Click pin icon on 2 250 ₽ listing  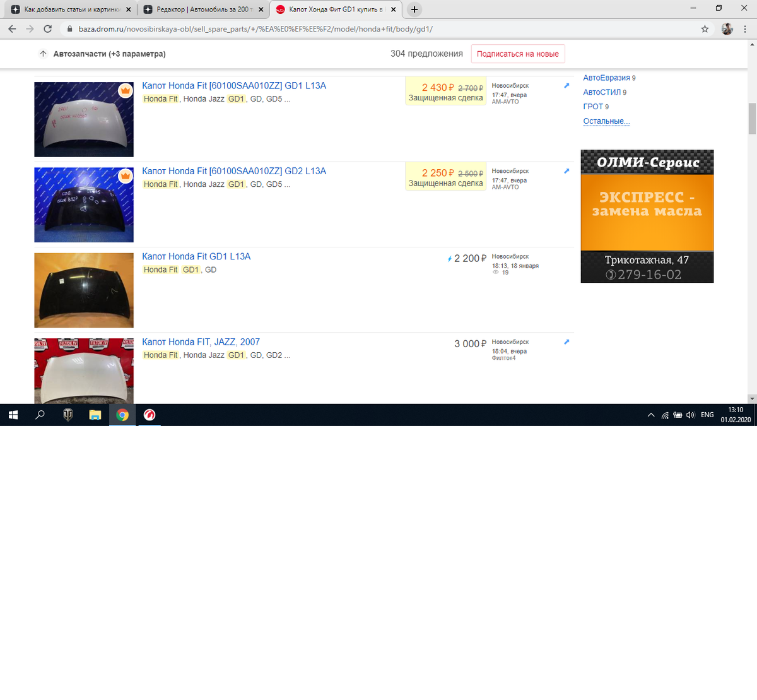coord(566,171)
